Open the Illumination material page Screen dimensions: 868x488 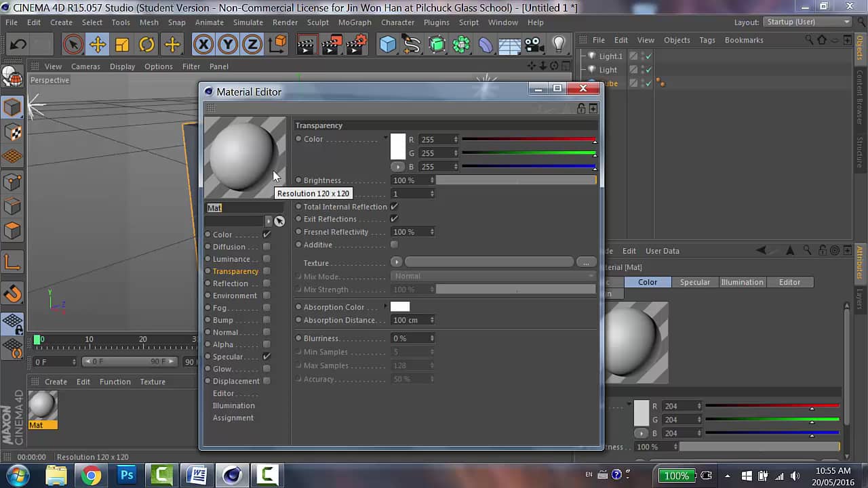tap(234, 405)
